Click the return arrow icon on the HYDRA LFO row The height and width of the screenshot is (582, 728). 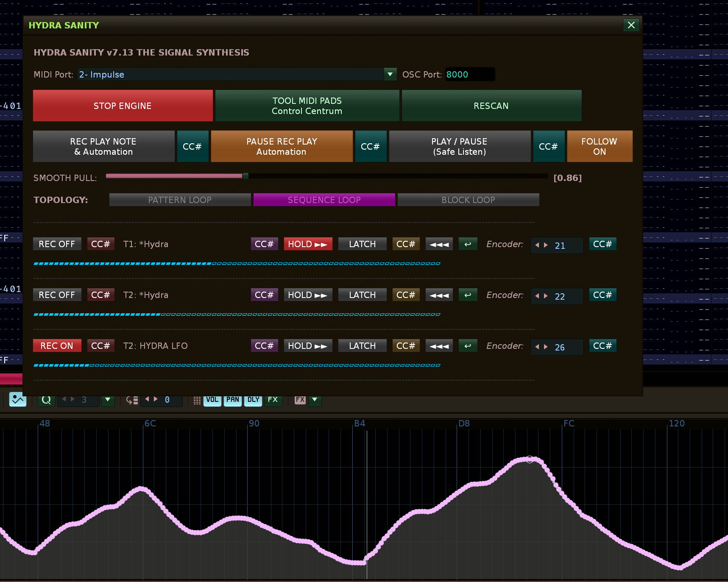tap(468, 346)
